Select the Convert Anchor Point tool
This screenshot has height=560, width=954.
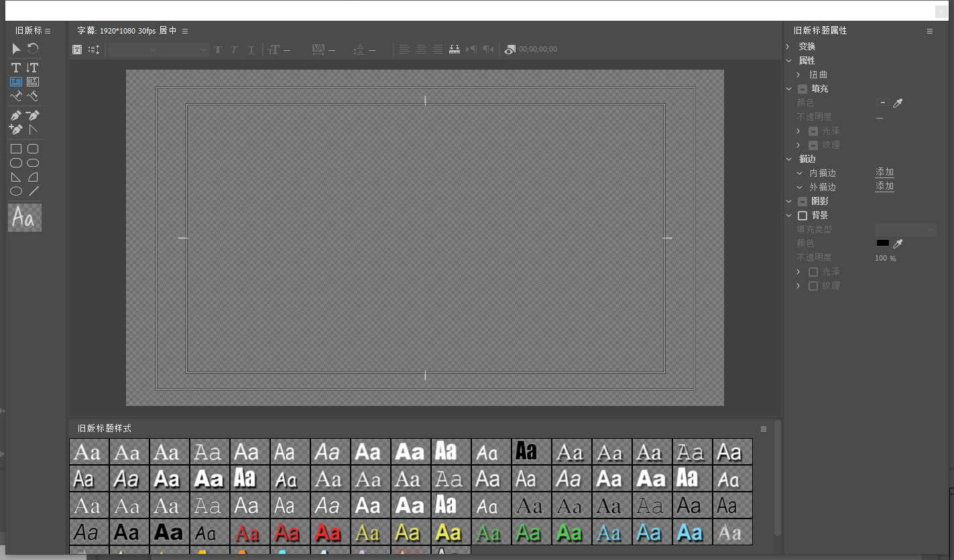click(33, 129)
